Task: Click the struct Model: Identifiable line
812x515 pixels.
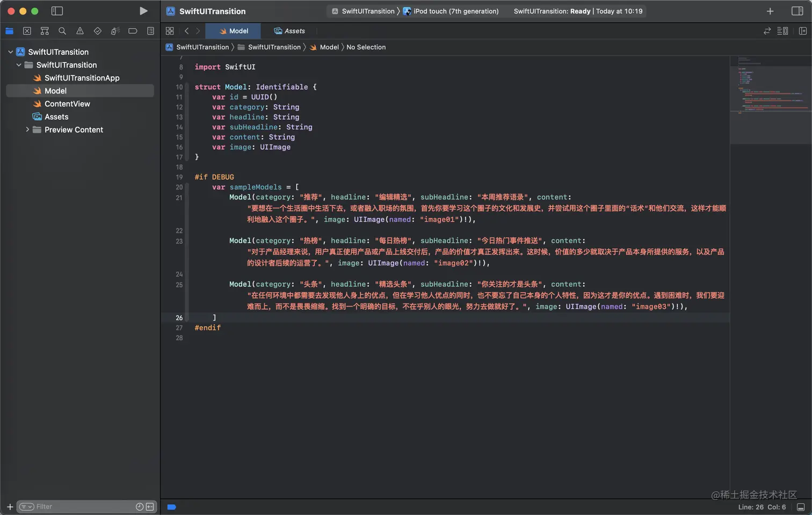Action: [256, 87]
